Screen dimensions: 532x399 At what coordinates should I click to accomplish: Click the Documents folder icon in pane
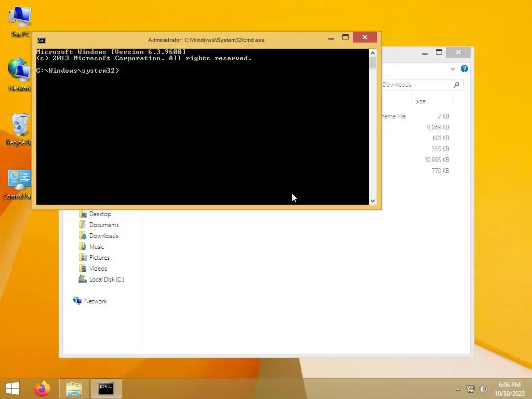pos(83,224)
